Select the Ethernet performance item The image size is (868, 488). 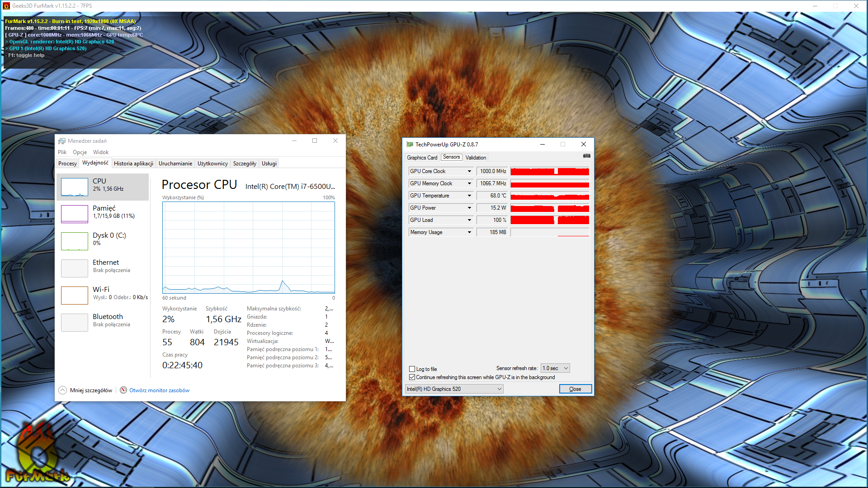(x=103, y=268)
